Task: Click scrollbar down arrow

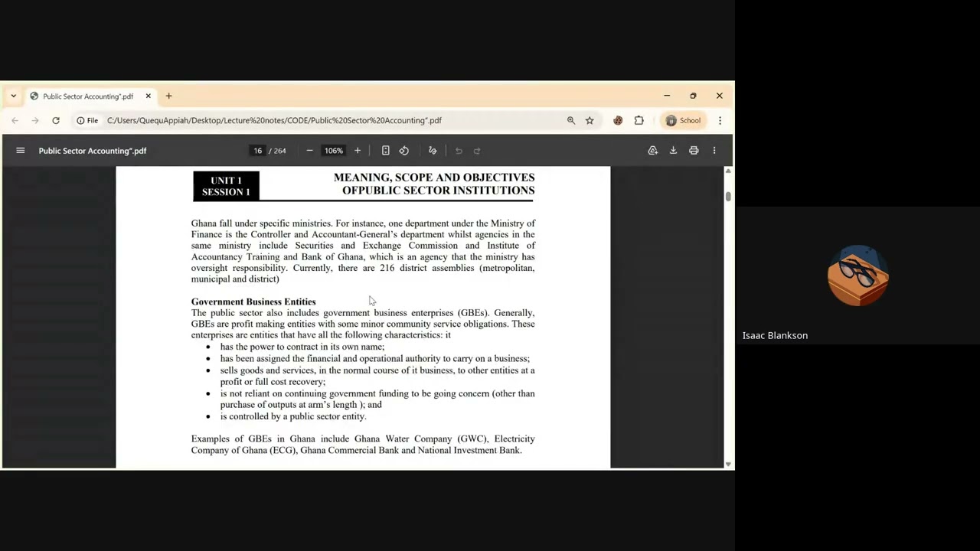Action: [728, 464]
